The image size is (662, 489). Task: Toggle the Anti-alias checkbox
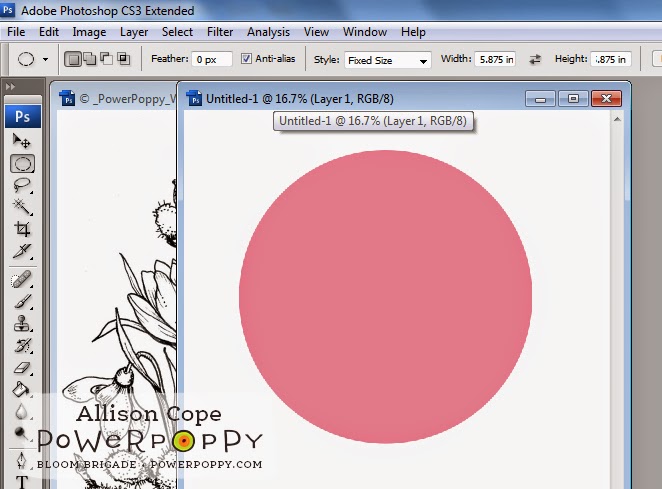(x=246, y=59)
